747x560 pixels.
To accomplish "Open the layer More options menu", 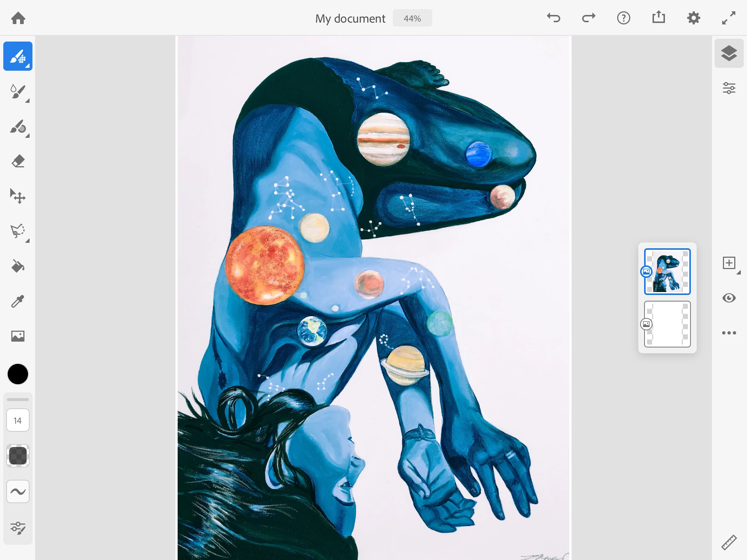I will (729, 333).
